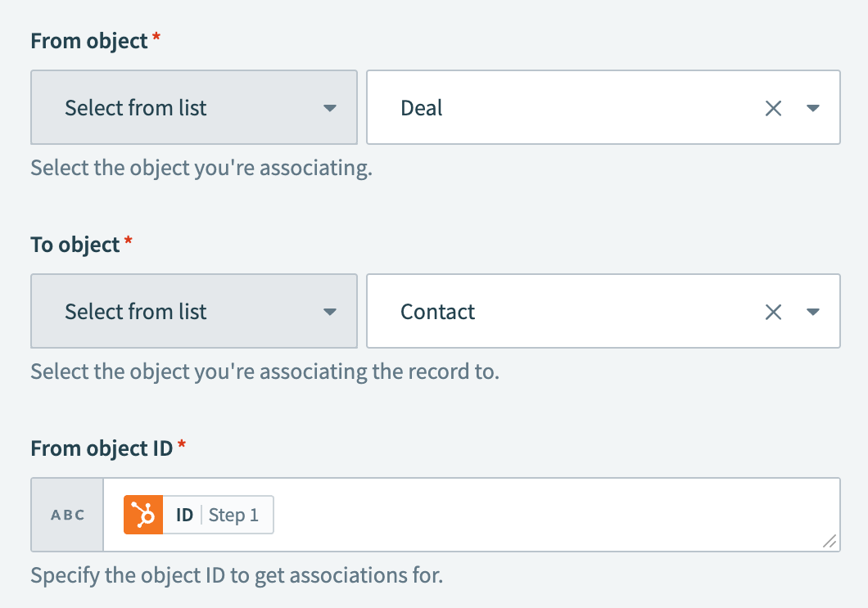Clear the Contact selection using the X icon
Image resolution: width=868 pixels, height=608 pixels.
coord(773,311)
